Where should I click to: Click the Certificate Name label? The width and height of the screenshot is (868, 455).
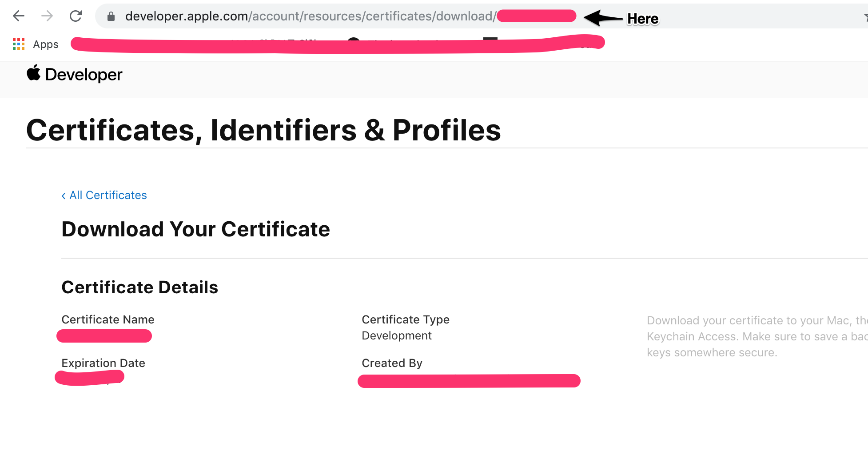point(108,319)
